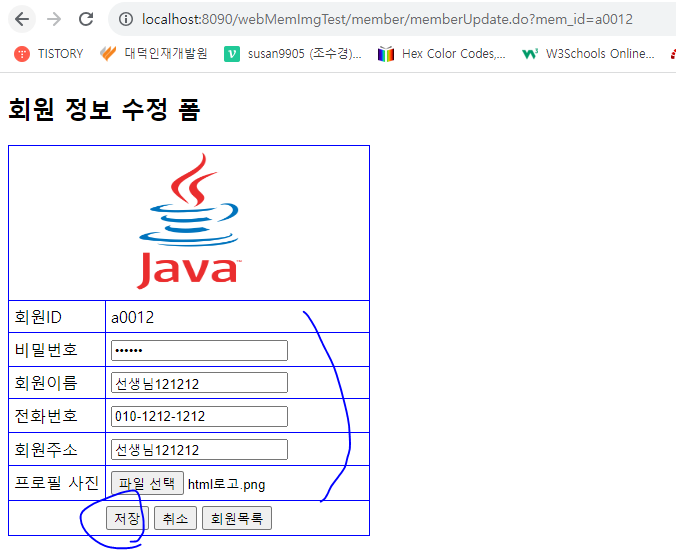676x555 pixels.
Task: Click the 회원이름 name input field
Action: pyautogui.click(x=199, y=383)
